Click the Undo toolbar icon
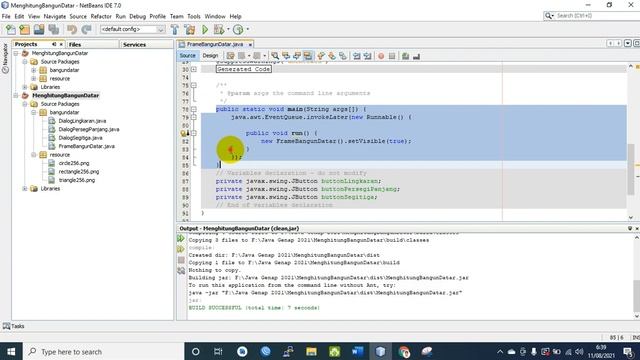The image size is (640, 360). pyautogui.click(x=72, y=29)
